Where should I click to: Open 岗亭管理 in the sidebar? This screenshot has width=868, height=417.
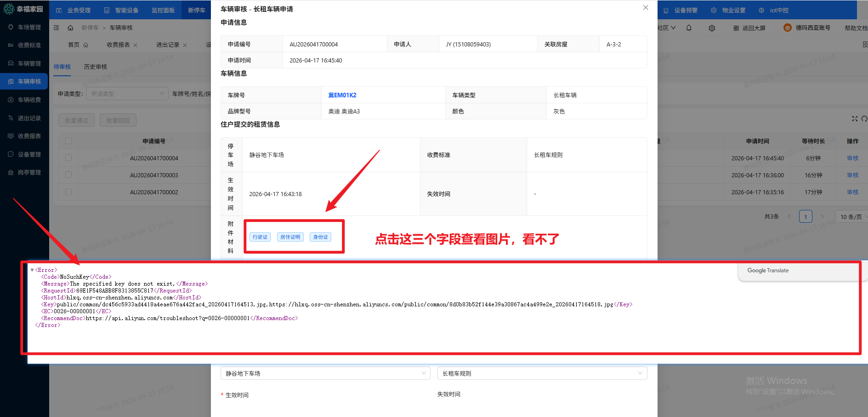[x=28, y=172]
